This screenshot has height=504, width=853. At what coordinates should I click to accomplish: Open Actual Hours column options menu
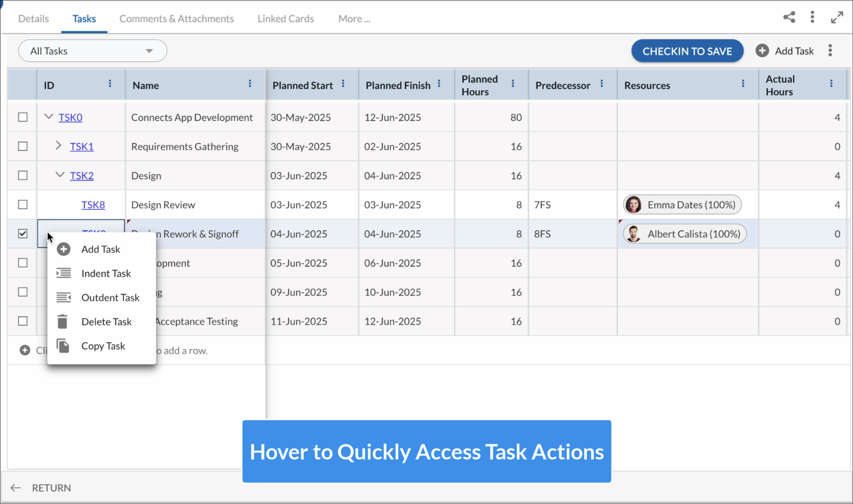point(831,84)
